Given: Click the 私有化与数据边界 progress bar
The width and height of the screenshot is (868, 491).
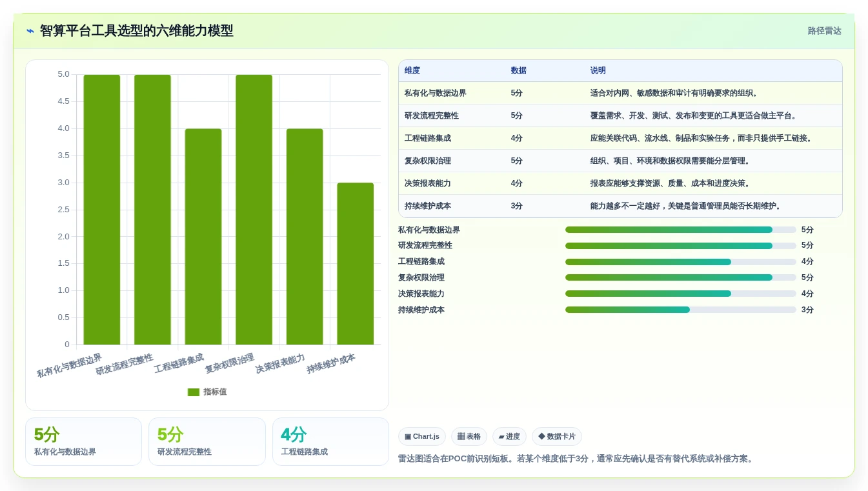Looking at the screenshot, I should (x=681, y=230).
